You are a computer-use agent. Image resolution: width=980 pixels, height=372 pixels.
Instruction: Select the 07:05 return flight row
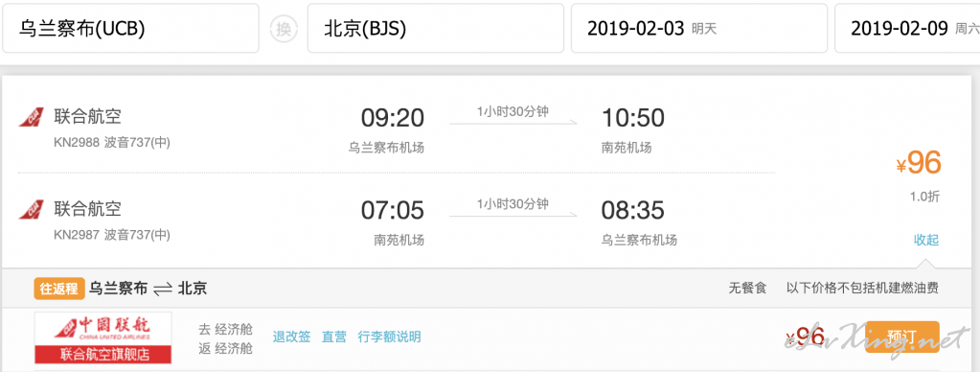click(397, 219)
